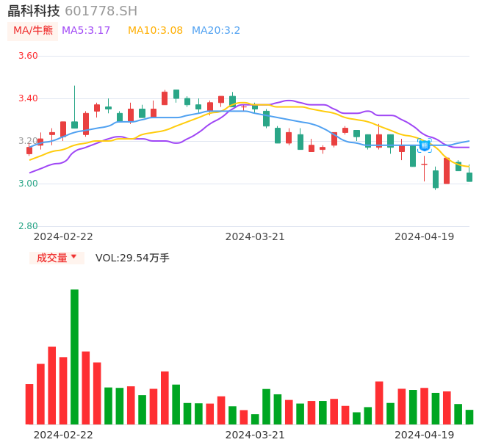The width and height of the screenshot is (504, 445).
Task: Click the stock name 晶科科技
Action: click(x=34, y=11)
